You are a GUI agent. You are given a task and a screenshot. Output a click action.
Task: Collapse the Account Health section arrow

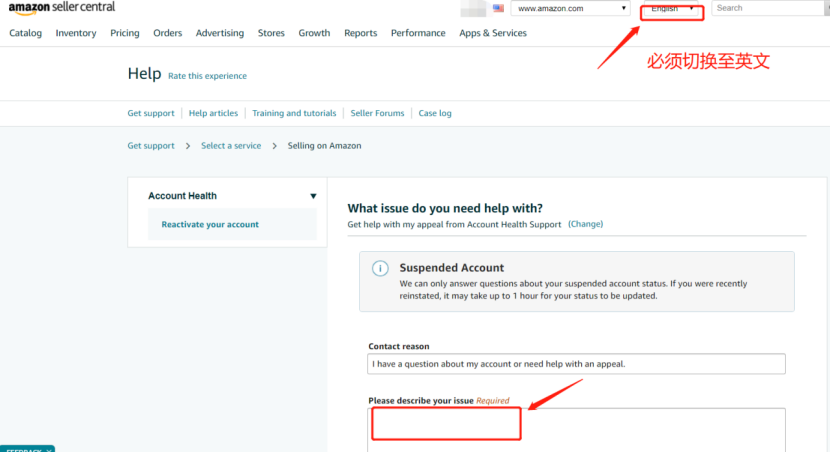click(313, 196)
